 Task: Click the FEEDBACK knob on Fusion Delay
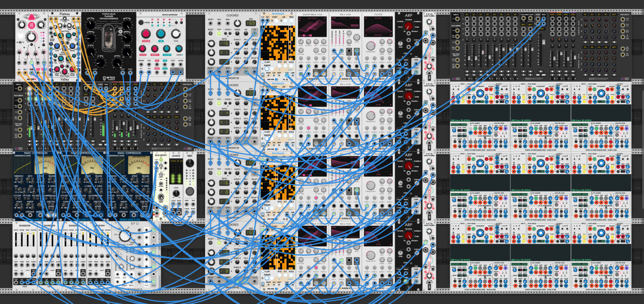127,38
